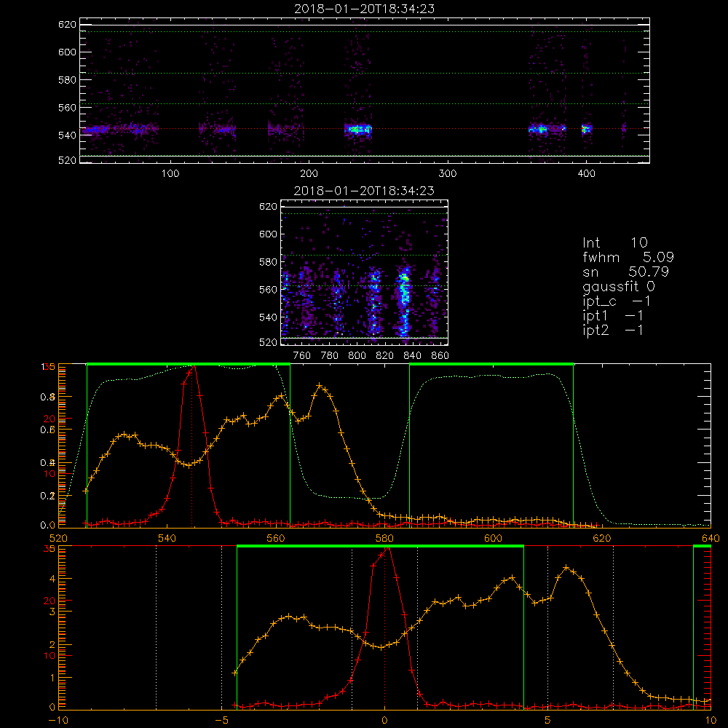Click x-axis label 200 on wide spectrogram
Viewport: 728px width, 728px height.
(x=309, y=174)
